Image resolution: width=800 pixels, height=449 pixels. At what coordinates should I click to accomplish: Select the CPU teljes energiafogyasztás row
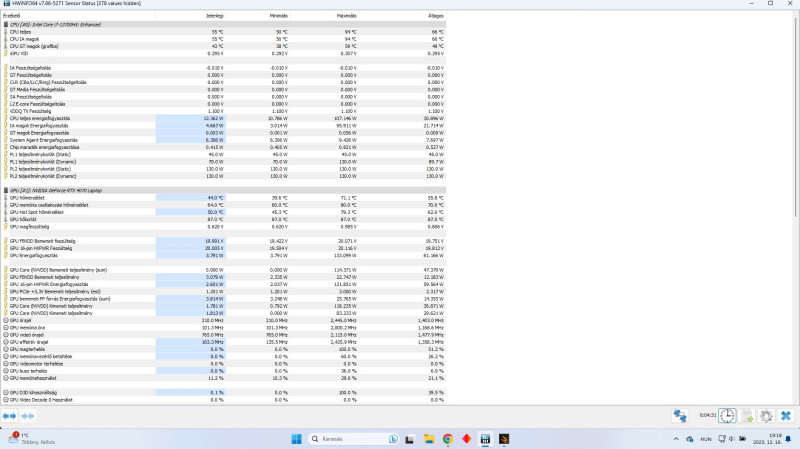click(x=223, y=118)
